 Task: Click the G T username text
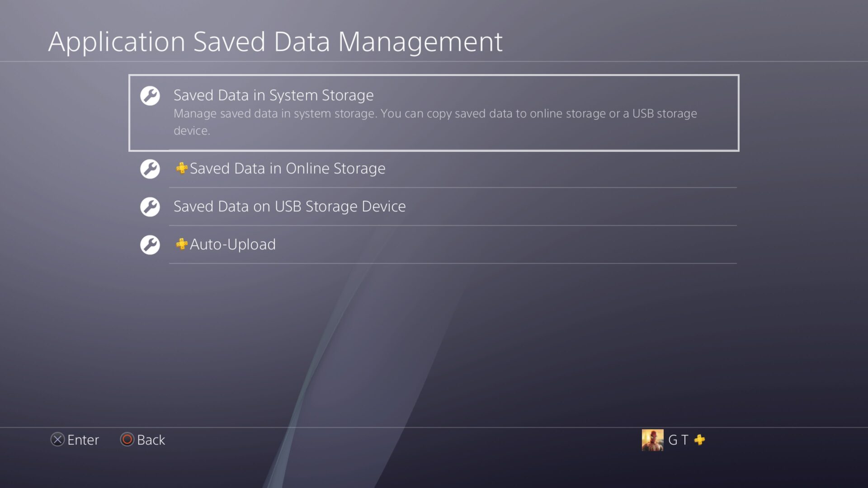tap(678, 440)
